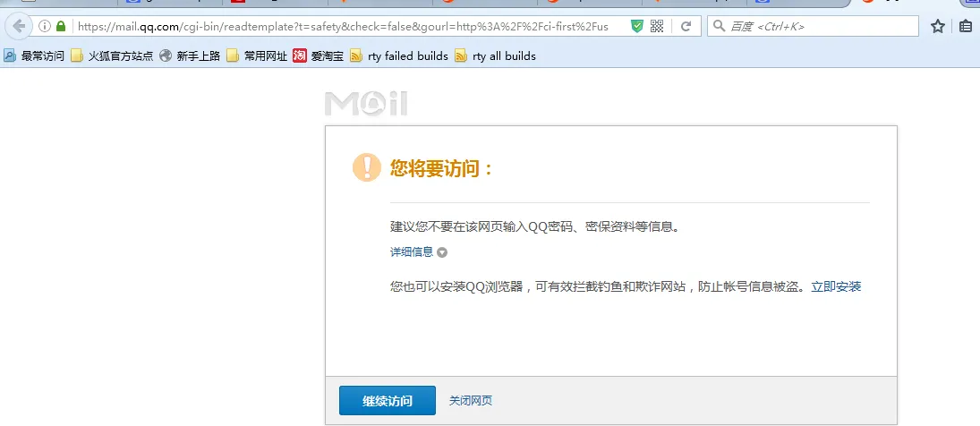Open the bookmarks list icon beside the star
The height and width of the screenshot is (426, 980).
tap(966, 26)
